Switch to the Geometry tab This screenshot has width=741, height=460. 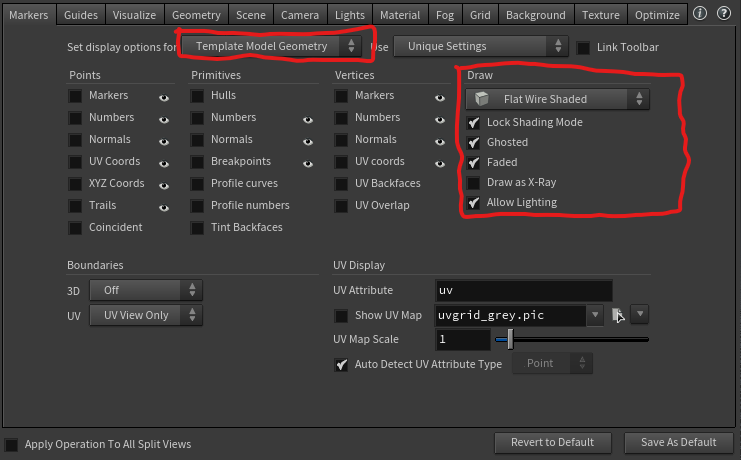tap(196, 15)
